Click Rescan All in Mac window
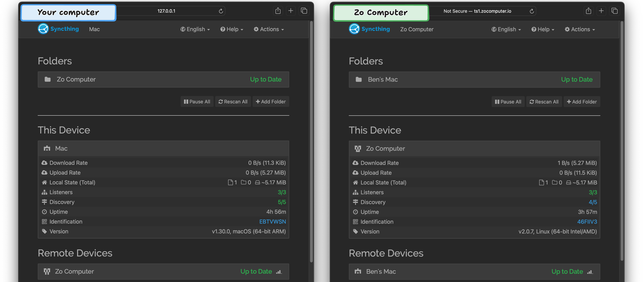 click(x=233, y=102)
